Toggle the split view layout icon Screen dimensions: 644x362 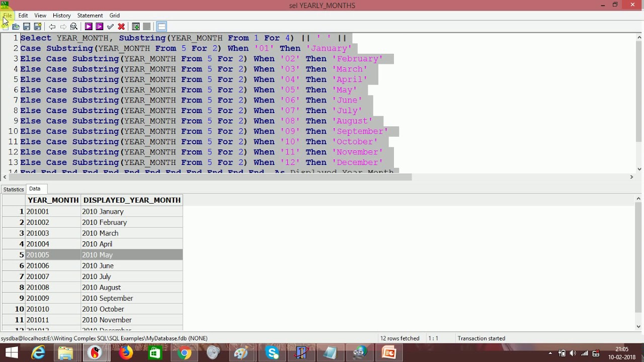click(162, 27)
